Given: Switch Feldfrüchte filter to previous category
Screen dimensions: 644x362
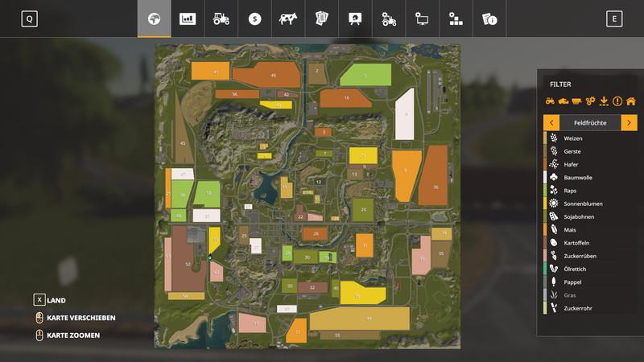Looking at the screenshot, I should pyautogui.click(x=551, y=123).
